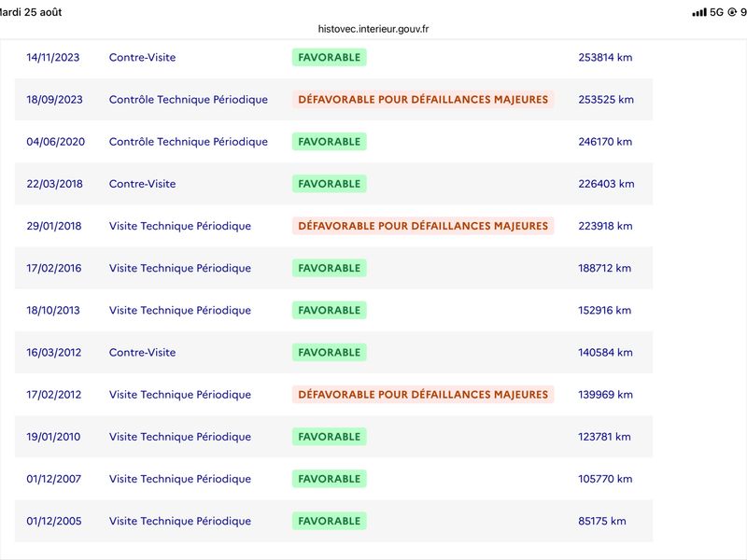Click Visite Technique Périodique dated 01/12/2007

pyautogui.click(x=180, y=479)
